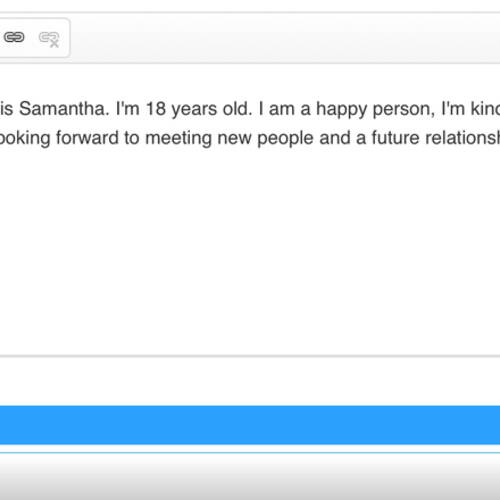Click the blank toolbar area beside link icons
Screen dimensions: 500x500
tap(283, 37)
